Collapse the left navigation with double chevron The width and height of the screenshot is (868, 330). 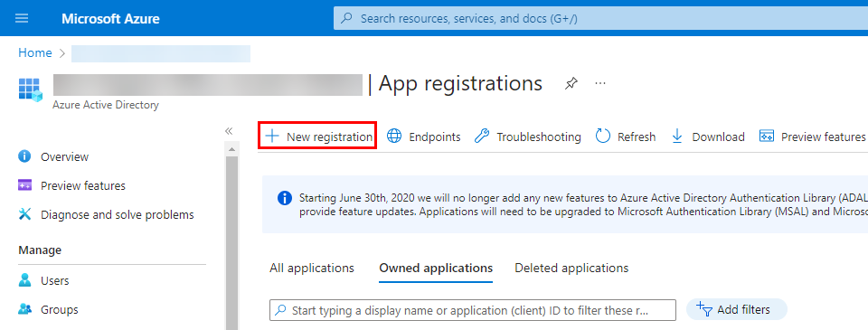pyautogui.click(x=229, y=131)
